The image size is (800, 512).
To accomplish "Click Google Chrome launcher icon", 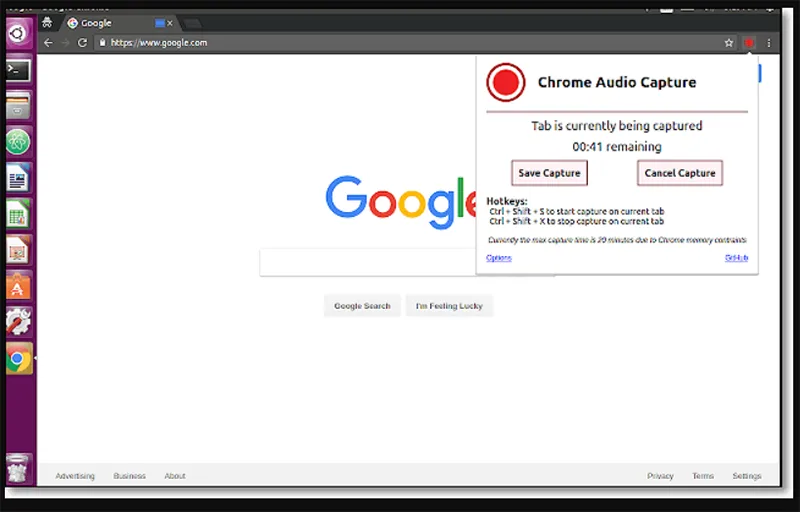I will coord(18,359).
